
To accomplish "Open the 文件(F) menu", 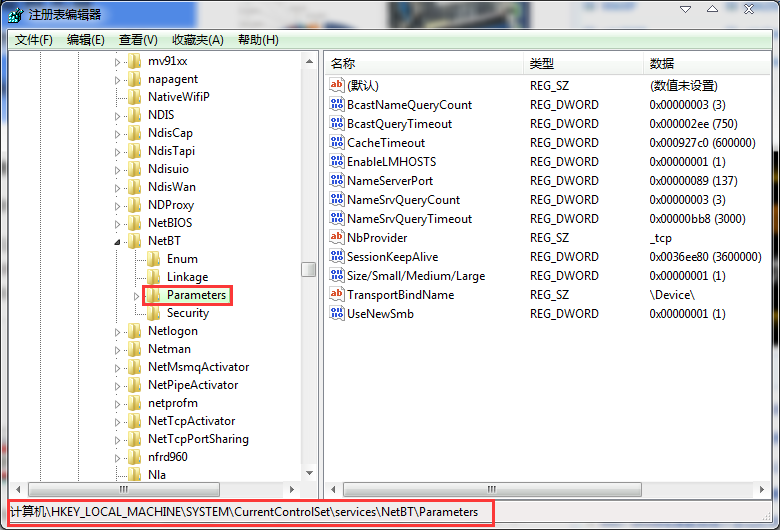I will tap(33, 40).
